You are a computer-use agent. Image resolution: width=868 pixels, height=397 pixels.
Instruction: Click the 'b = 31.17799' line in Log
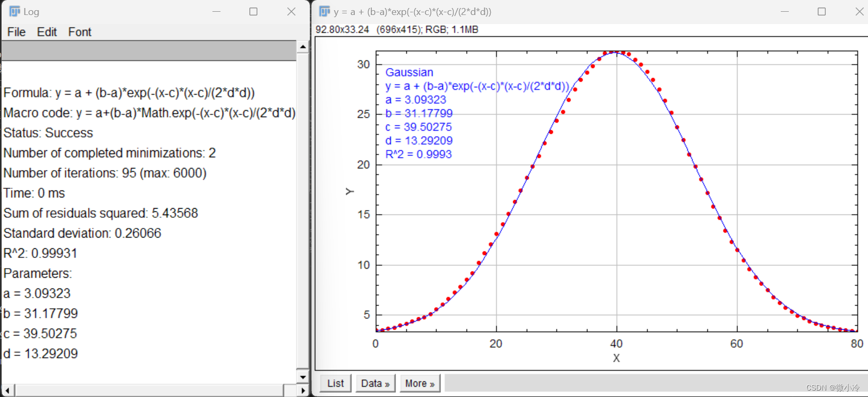[x=41, y=314]
